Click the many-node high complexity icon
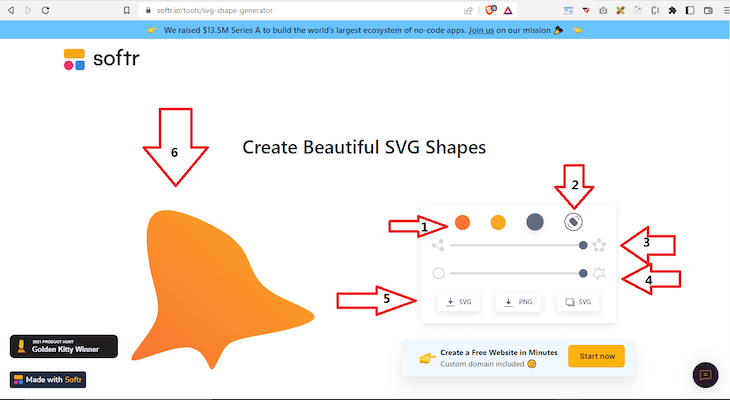The width and height of the screenshot is (730, 400). pos(599,245)
